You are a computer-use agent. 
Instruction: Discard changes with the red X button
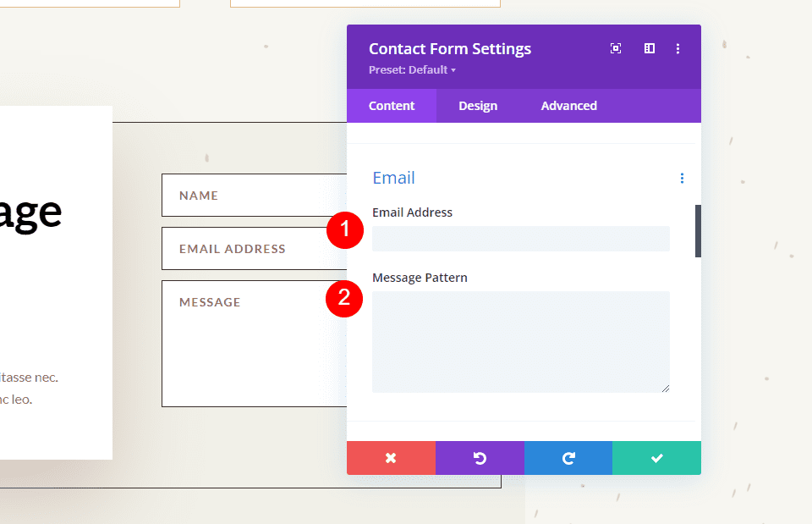tap(391, 458)
